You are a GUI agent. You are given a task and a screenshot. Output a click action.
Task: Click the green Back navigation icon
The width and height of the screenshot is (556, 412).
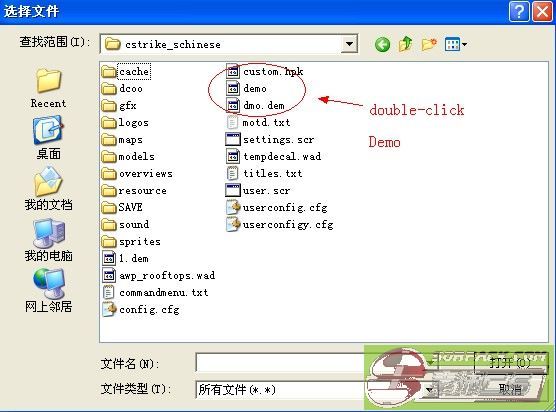382,44
